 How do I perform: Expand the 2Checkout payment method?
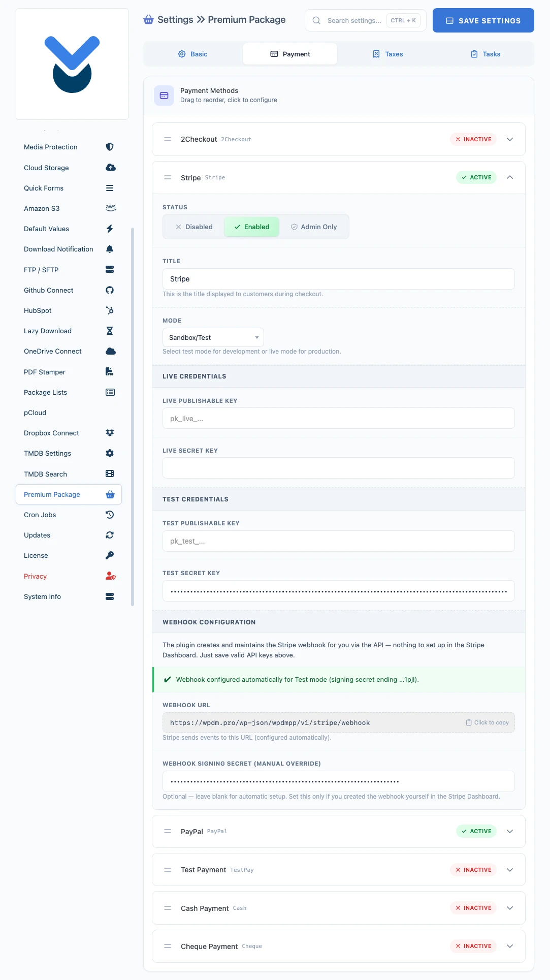click(x=510, y=139)
